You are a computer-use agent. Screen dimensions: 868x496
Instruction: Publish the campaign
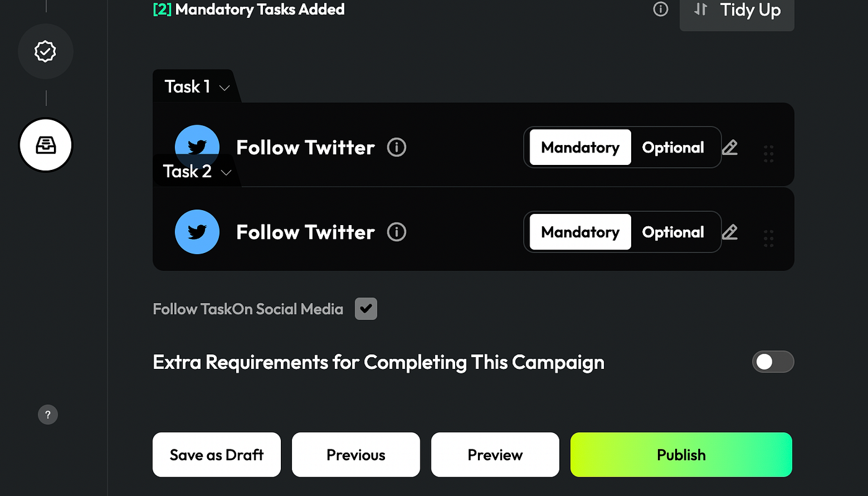click(x=681, y=454)
